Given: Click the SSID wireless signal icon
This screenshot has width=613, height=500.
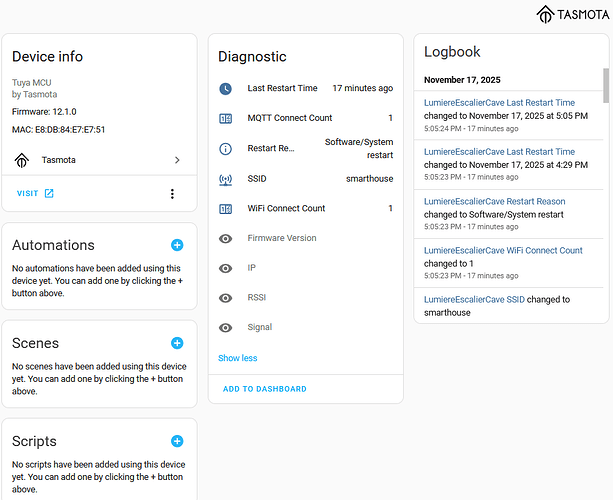Looking at the screenshot, I should point(226,179).
